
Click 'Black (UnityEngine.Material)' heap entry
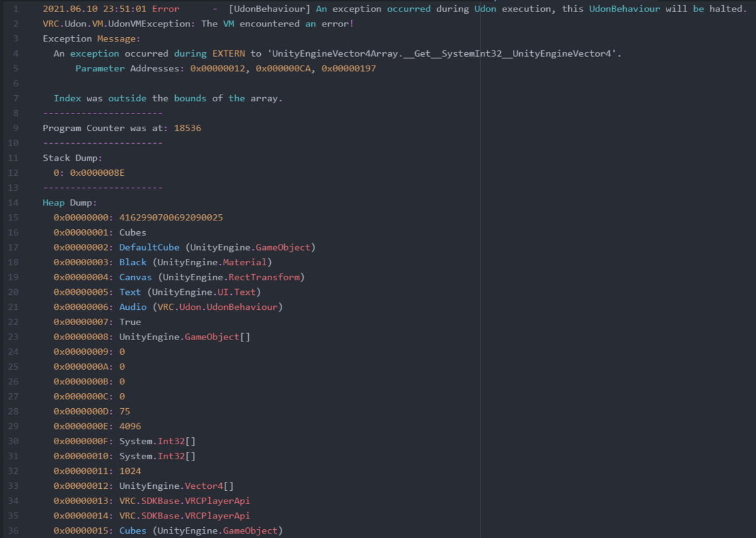(x=196, y=263)
